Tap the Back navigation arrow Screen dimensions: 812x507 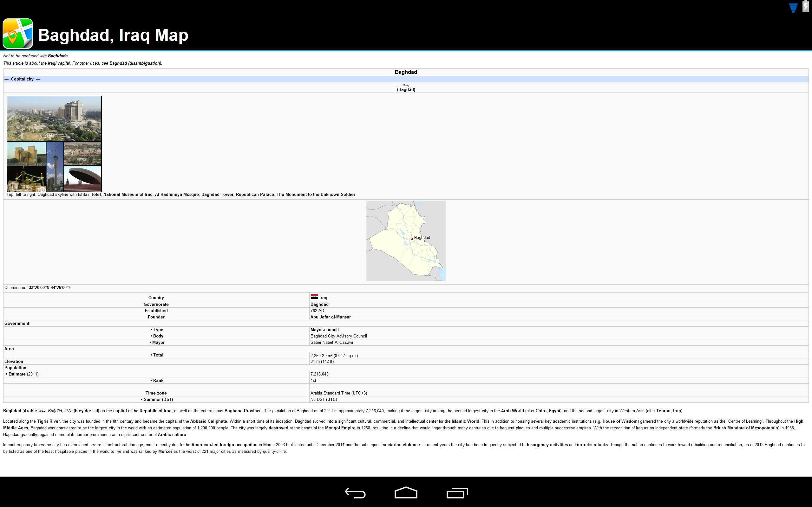click(355, 493)
